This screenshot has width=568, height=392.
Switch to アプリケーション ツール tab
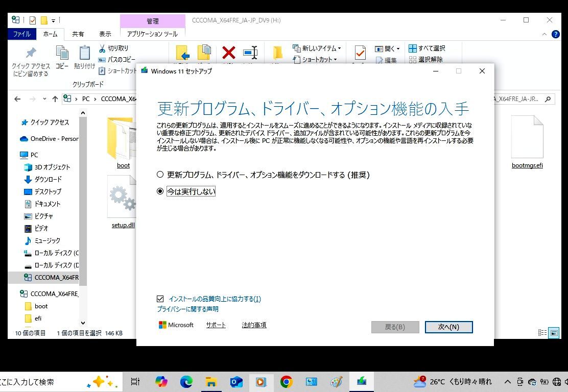152,34
